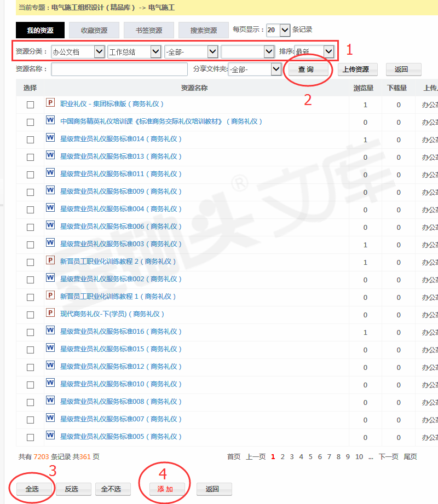Image resolution: width=438 pixels, height=504 pixels.
Task: Click the 添加 button at bottom
Action: (x=165, y=474)
